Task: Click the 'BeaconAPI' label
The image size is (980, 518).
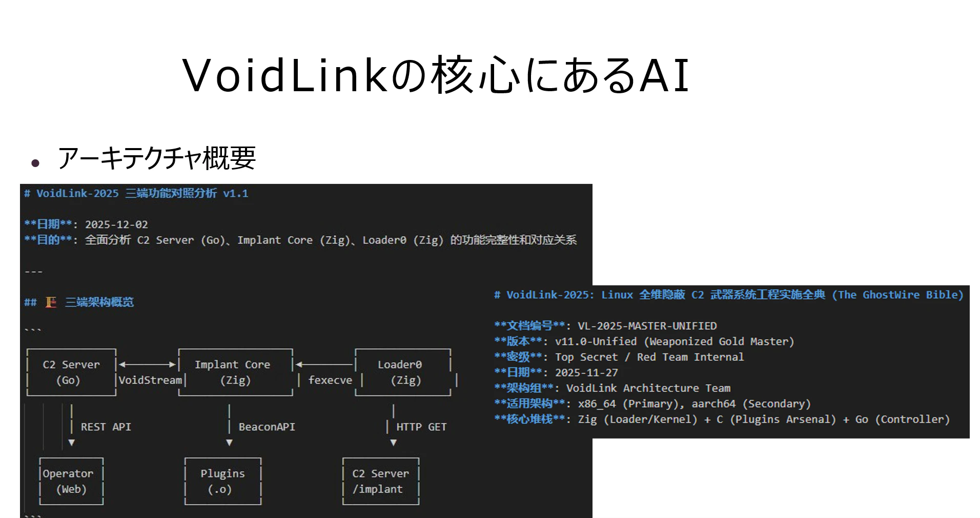Action: click(x=267, y=427)
